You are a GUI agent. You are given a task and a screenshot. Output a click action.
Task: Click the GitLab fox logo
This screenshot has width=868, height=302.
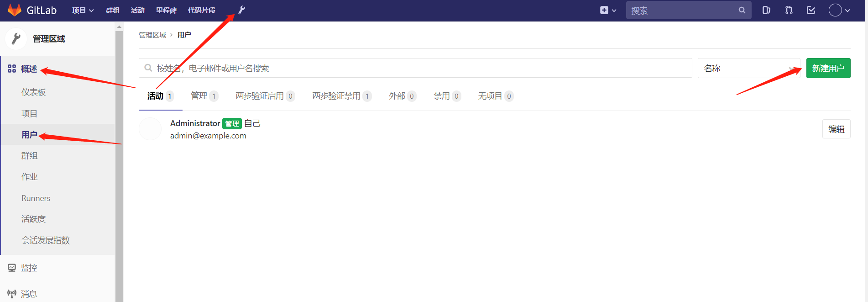click(x=15, y=10)
